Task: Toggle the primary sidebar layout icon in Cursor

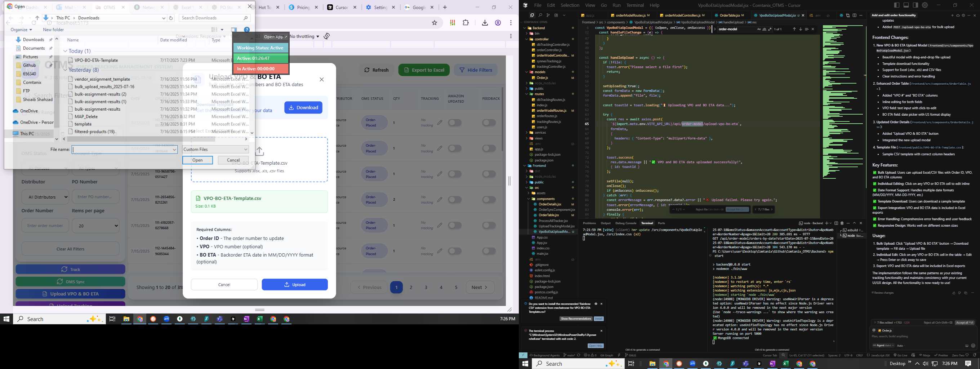Action: point(897,5)
